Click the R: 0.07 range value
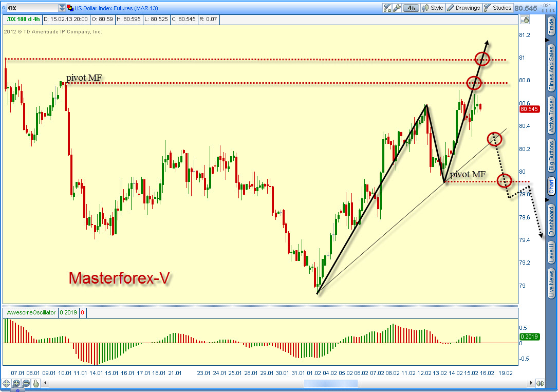The width and height of the screenshot is (558, 392). pos(208,19)
